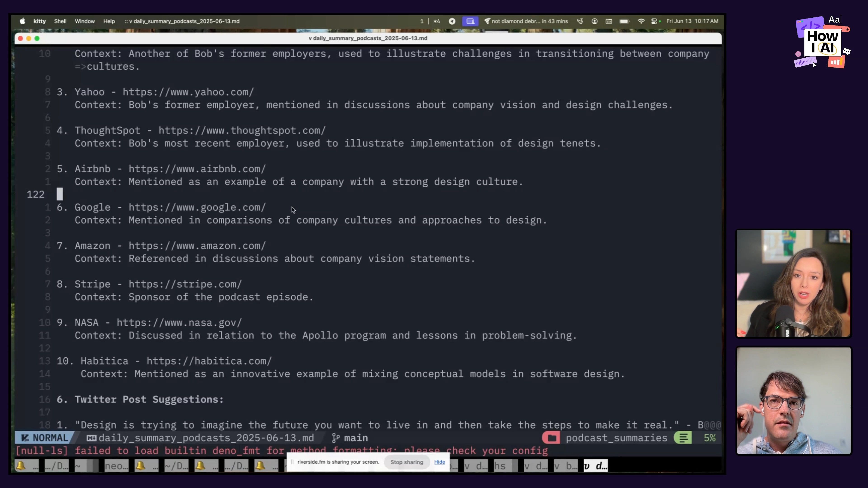The image size is (868, 488).
Task: Click the https://www.nasa.gov/ URL
Action: click(179, 323)
